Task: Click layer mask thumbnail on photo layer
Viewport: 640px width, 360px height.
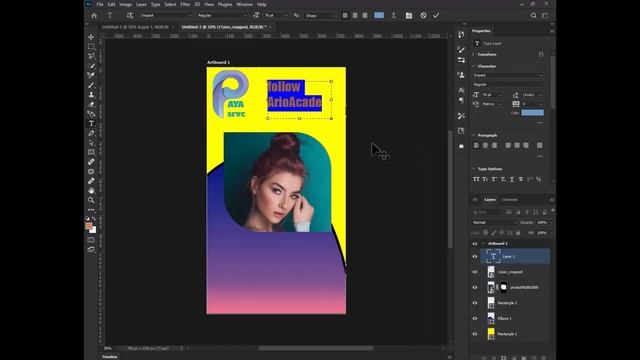Action: pos(504,287)
